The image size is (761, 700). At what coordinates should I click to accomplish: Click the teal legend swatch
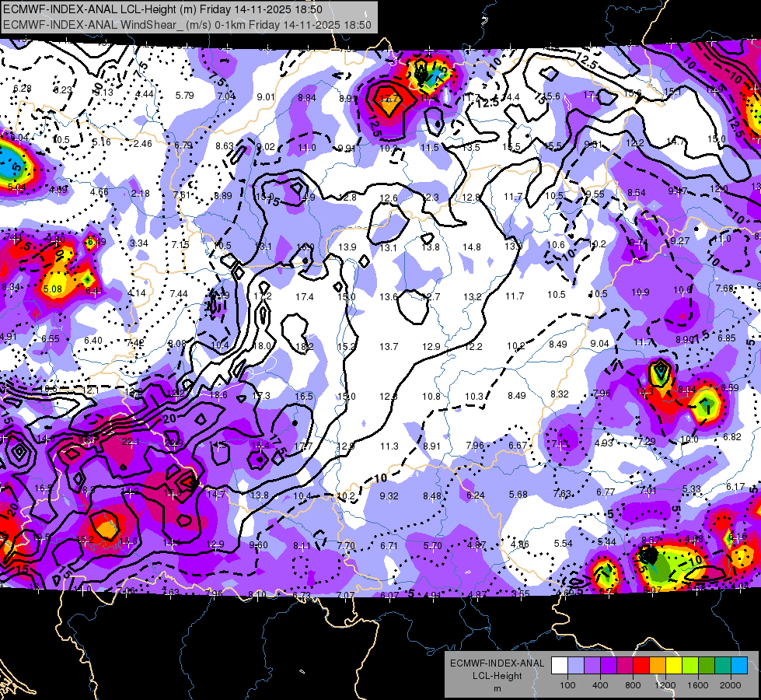coord(723,665)
